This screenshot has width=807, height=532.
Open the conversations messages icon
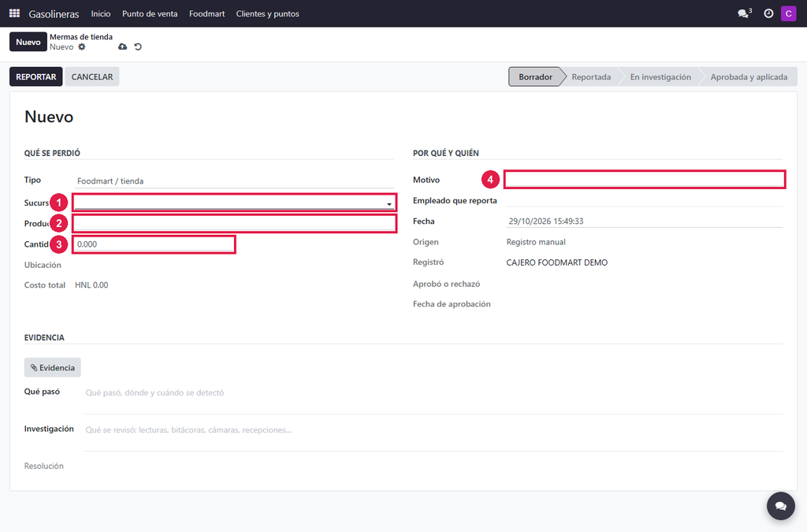click(x=744, y=13)
